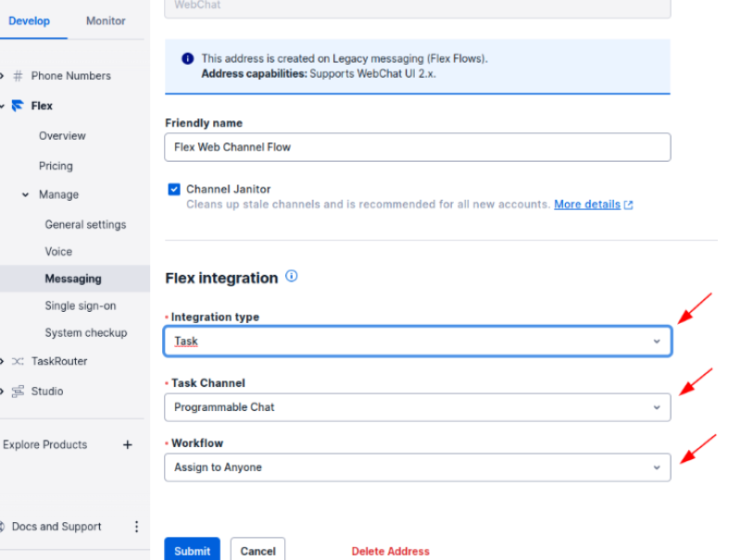Open Flex Overview page
Image resolution: width=741 pixels, height=560 pixels.
62,136
